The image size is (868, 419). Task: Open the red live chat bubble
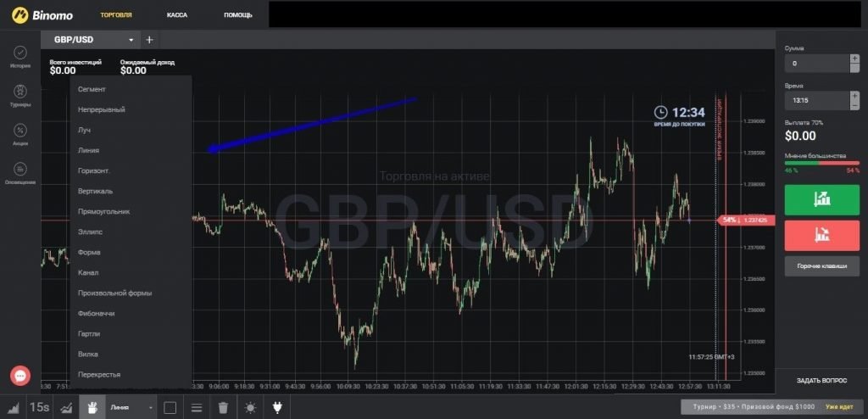pos(21,374)
